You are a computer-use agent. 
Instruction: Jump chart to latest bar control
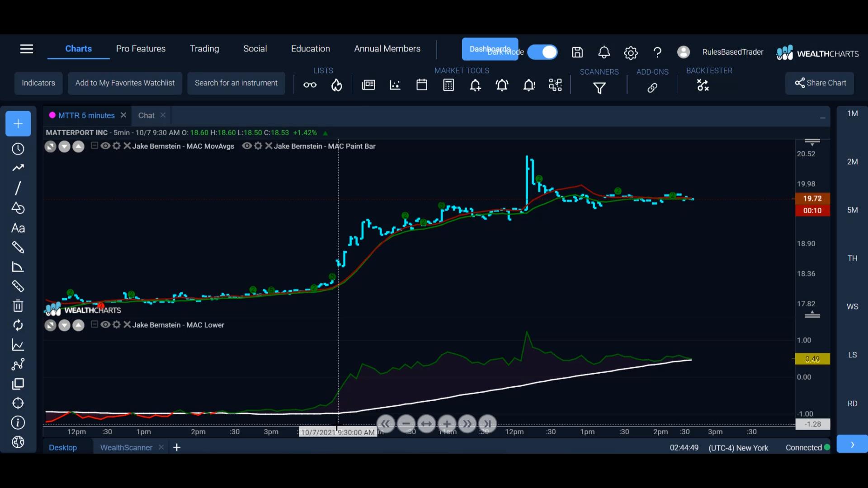pos(487,424)
